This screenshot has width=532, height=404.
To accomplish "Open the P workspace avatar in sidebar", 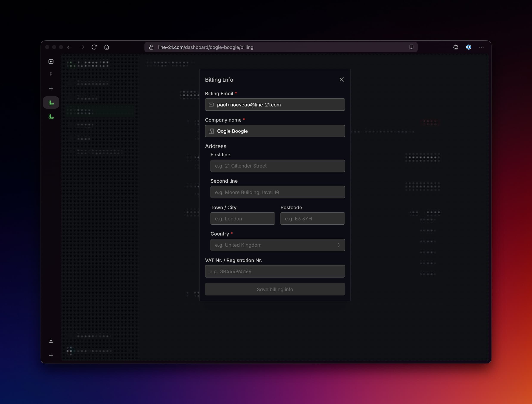I will [51, 74].
